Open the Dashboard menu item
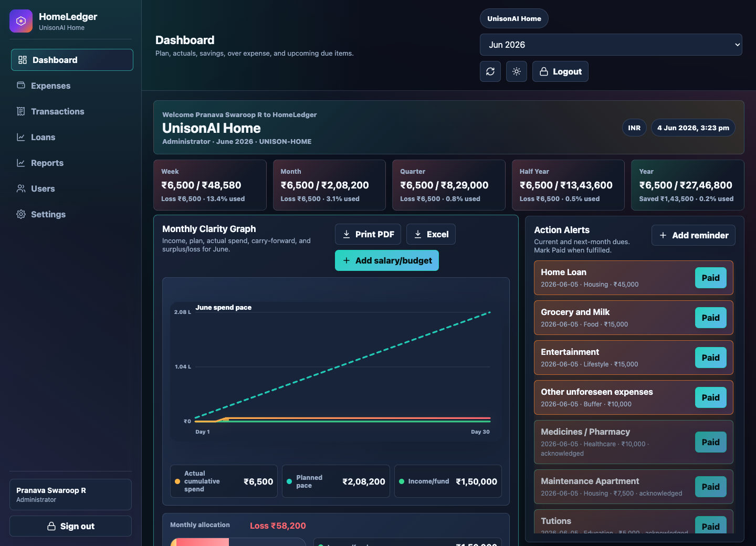 point(72,60)
